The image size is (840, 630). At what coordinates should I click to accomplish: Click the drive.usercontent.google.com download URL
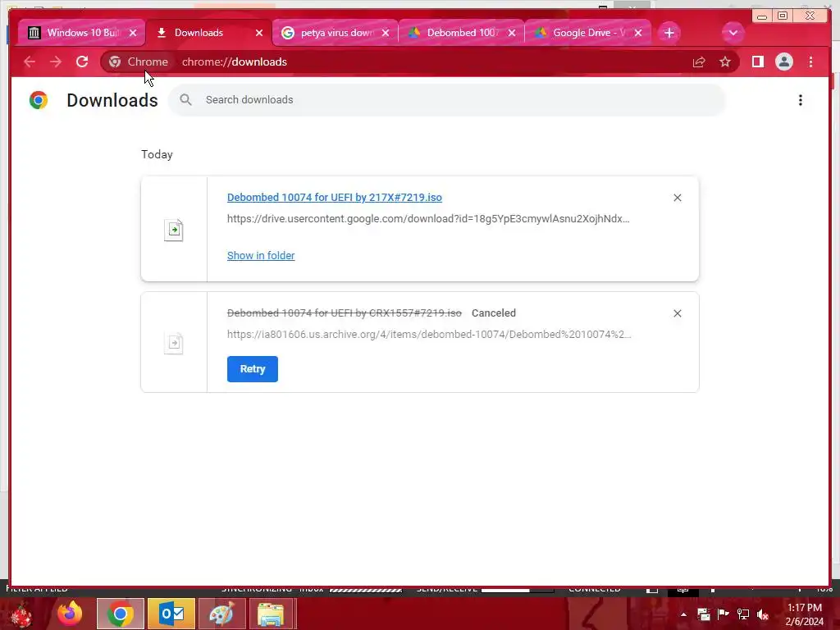428,218
